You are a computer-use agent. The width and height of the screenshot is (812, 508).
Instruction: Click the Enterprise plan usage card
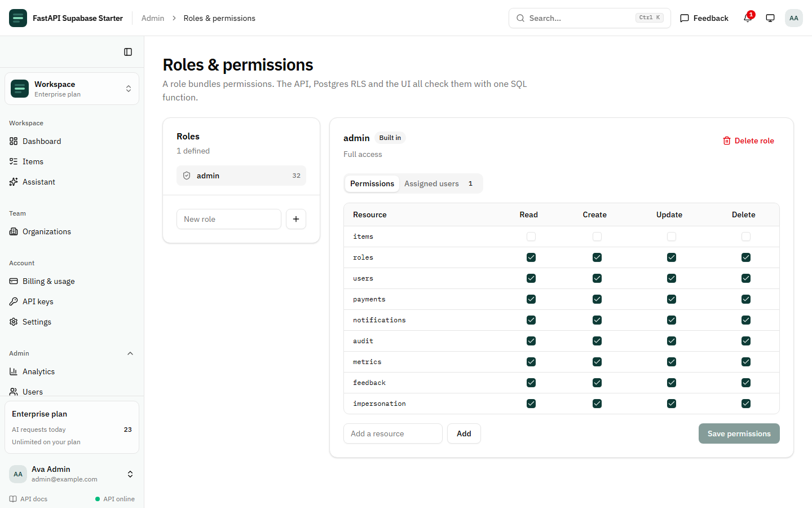click(72, 427)
